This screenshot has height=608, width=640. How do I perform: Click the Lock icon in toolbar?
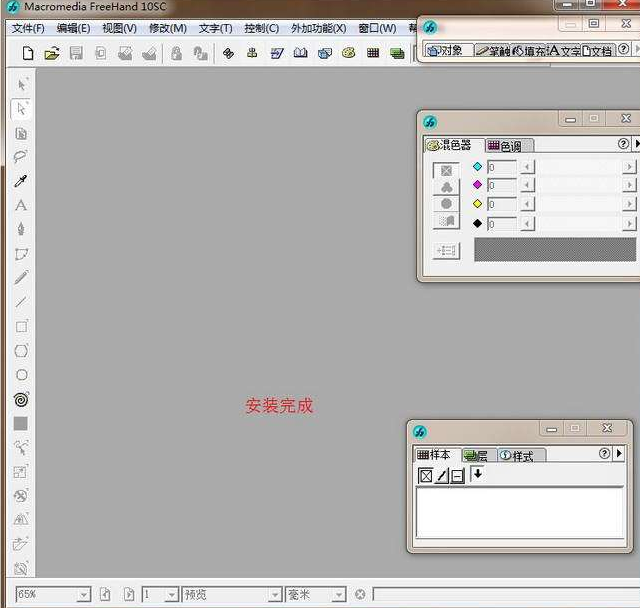click(x=176, y=53)
